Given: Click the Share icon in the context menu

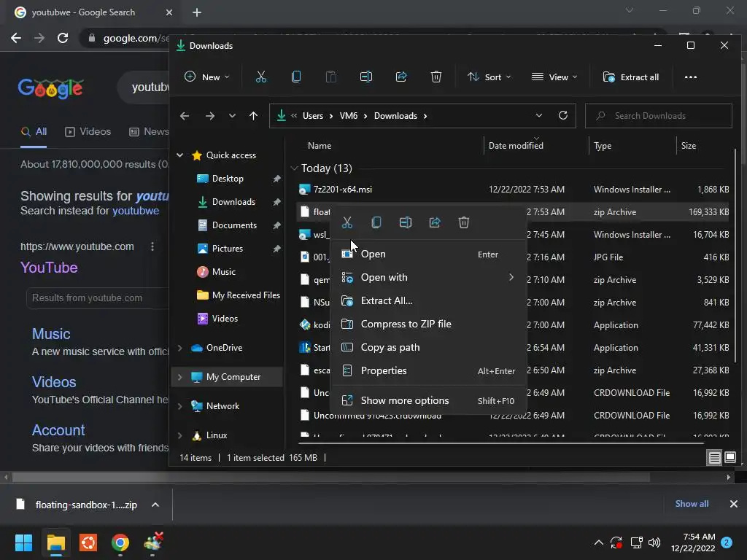Looking at the screenshot, I should click(435, 222).
